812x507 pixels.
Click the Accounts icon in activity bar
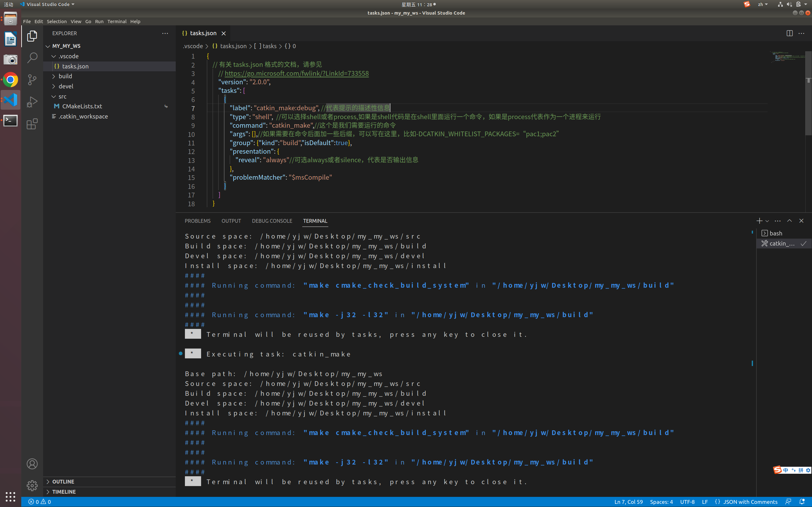click(32, 464)
